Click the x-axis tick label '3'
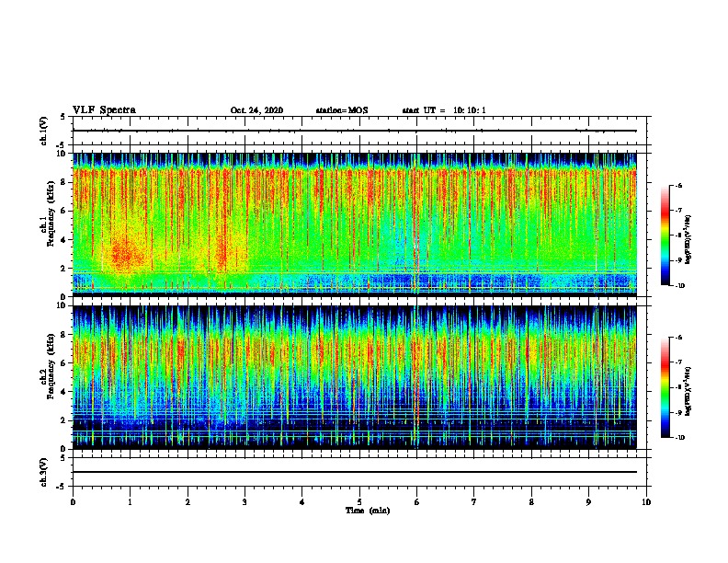This screenshot has width=728, height=563. point(245,502)
